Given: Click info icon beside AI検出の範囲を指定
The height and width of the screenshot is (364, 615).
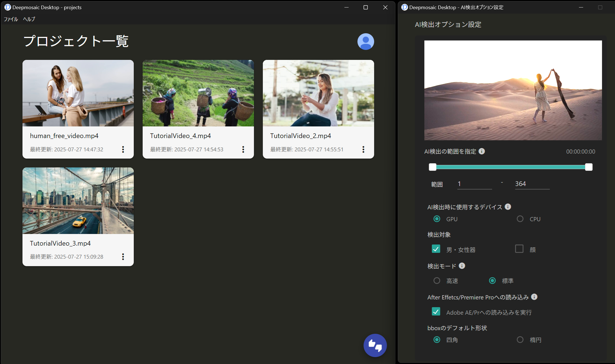Looking at the screenshot, I should click(x=482, y=151).
